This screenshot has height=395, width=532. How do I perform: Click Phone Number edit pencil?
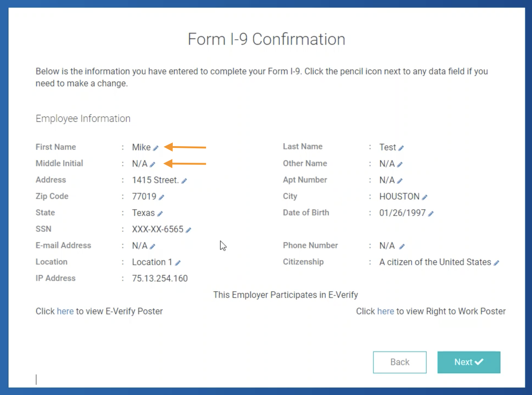(402, 246)
